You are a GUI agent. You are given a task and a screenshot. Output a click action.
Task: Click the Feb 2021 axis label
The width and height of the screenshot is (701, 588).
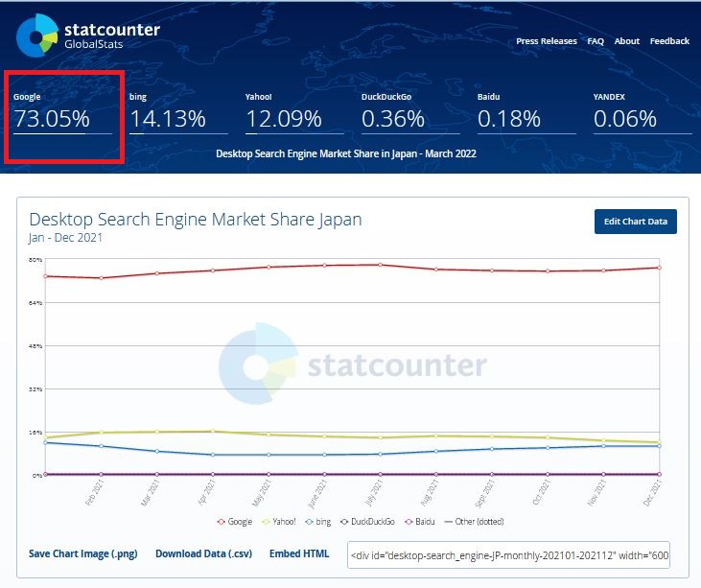click(x=94, y=492)
